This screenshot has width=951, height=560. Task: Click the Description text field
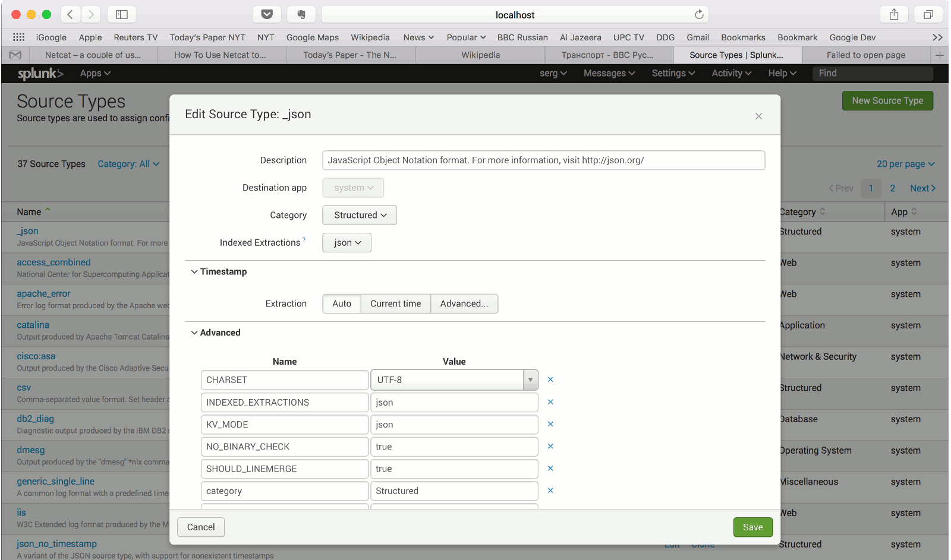point(543,160)
